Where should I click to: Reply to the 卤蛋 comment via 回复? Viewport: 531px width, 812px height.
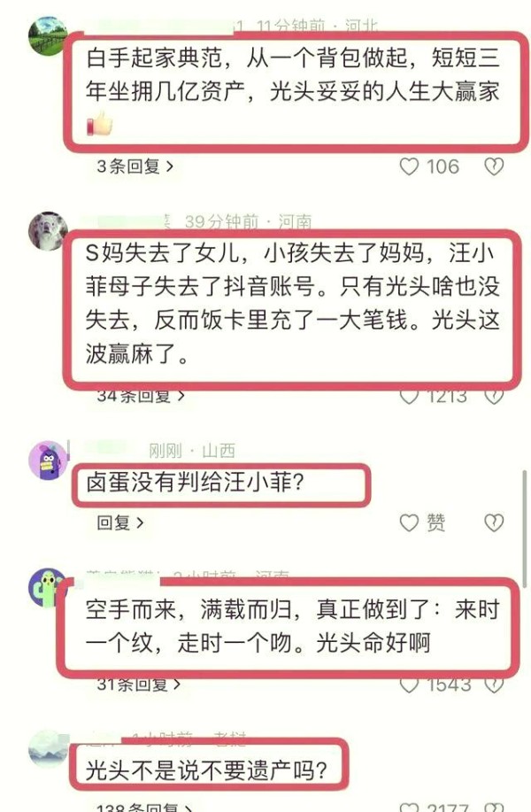pos(120,522)
